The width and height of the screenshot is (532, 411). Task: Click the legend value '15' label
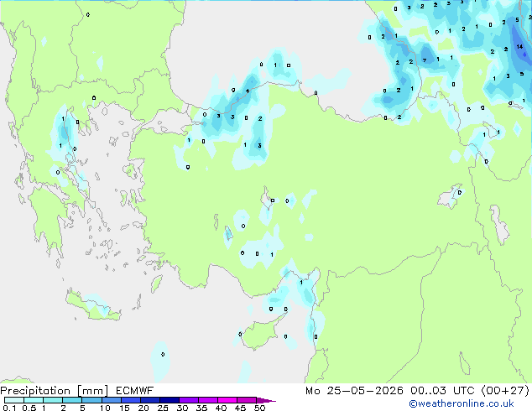pyautogui.click(x=124, y=408)
